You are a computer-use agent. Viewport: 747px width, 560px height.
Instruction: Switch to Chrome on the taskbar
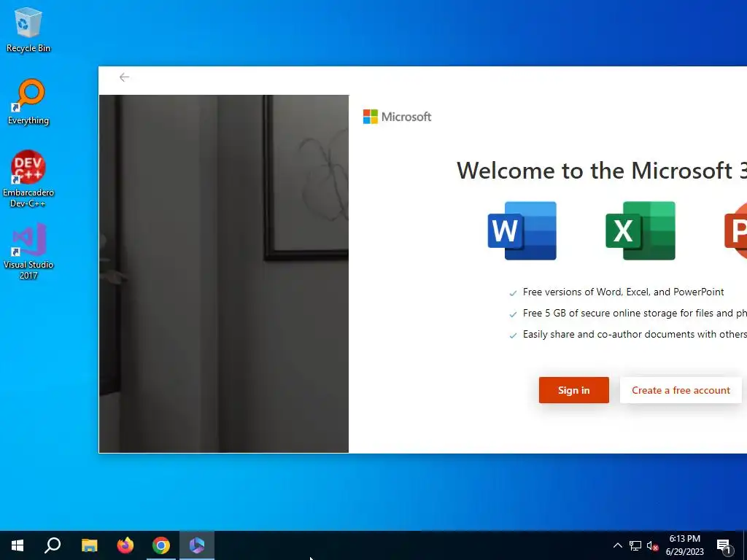pos(161,545)
